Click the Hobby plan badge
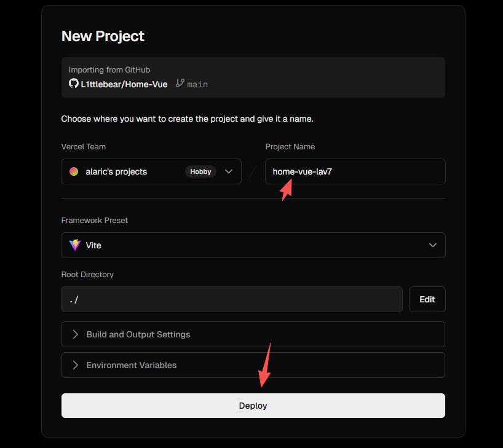Screen dimensions: 503x448 [x=200, y=171]
